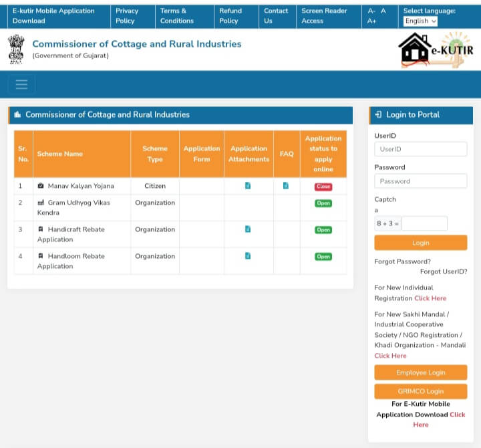Viewport: 481px width, 448px height.
Task: Open Refund Policy page
Action: tap(230, 15)
